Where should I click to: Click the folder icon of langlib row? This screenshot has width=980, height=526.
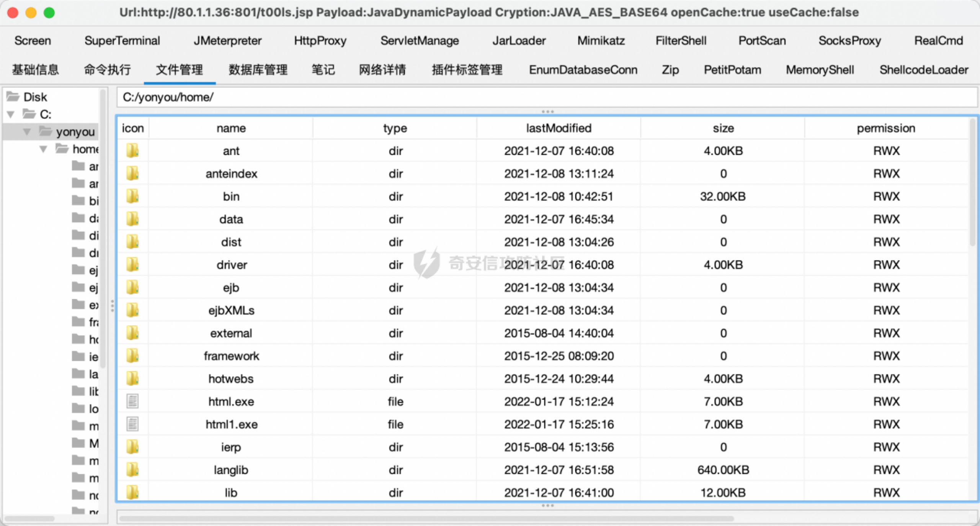tap(132, 470)
